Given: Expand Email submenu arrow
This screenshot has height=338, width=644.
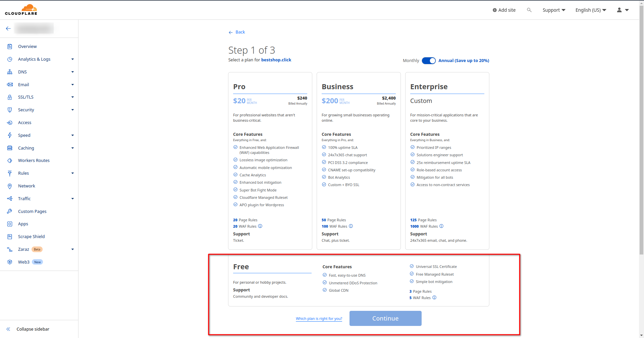Looking at the screenshot, I should 72,85.
